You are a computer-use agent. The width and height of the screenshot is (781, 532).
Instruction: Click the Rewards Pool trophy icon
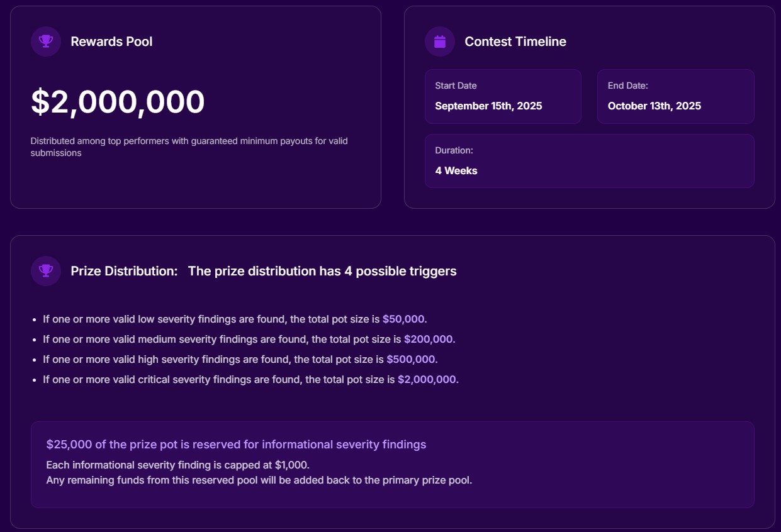[x=46, y=42]
